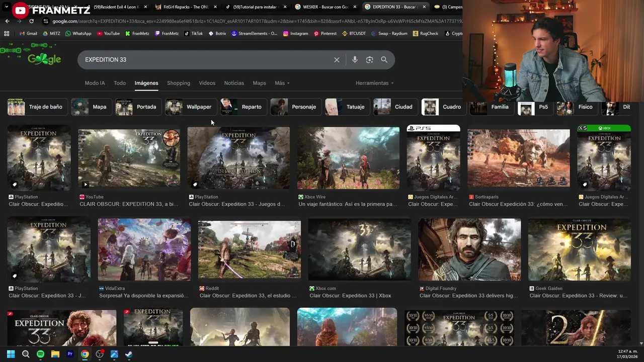Screen dimensions: 644x362
Task: Open the TikTok bookmark
Action: pos(194,34)
